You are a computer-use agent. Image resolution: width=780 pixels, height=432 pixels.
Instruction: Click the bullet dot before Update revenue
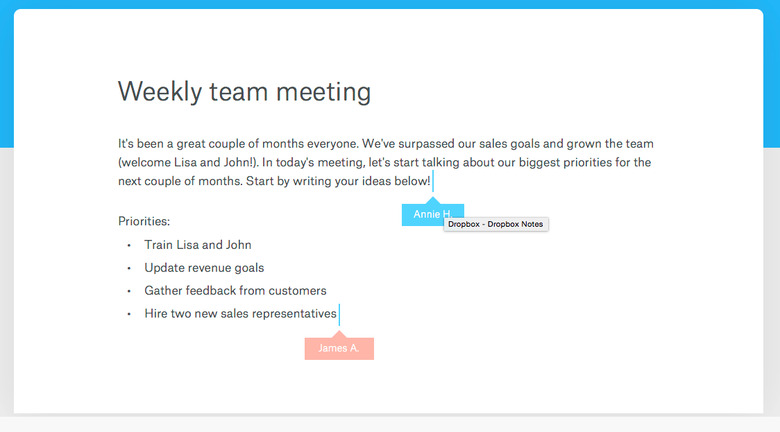[x=129, y=268]
